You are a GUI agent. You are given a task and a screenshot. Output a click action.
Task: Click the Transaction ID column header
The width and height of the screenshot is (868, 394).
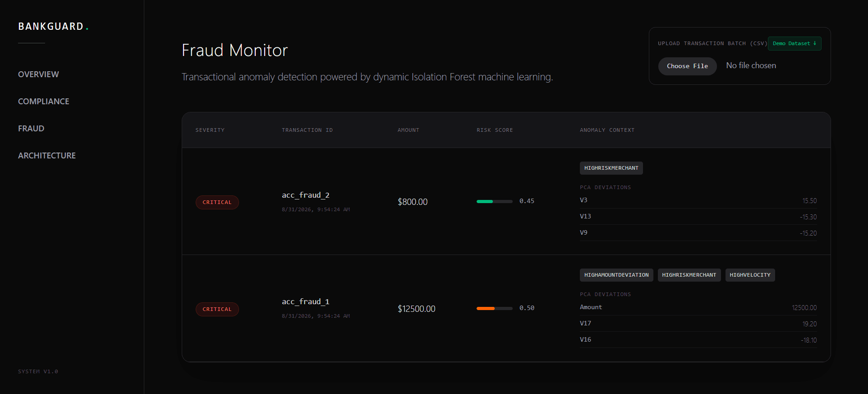pos(307,130)
